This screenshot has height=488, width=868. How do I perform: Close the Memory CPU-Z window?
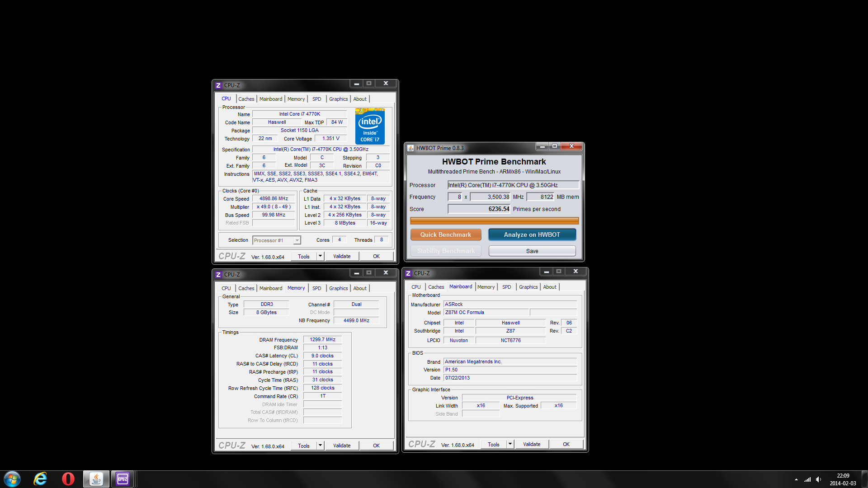[x=386, y=273]
